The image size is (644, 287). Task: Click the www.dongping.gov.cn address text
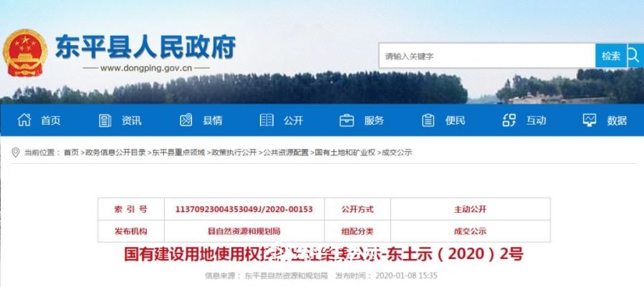coord(146,68)
